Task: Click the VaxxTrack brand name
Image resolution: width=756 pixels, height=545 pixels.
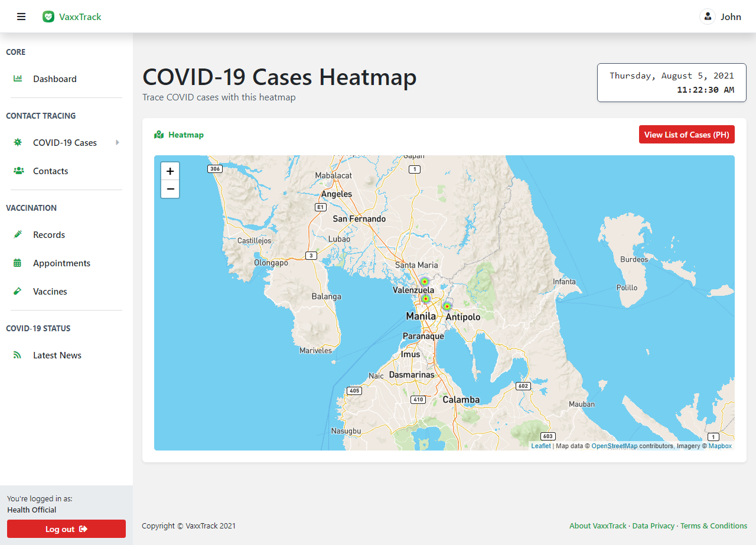Action: tap(80, 17)
